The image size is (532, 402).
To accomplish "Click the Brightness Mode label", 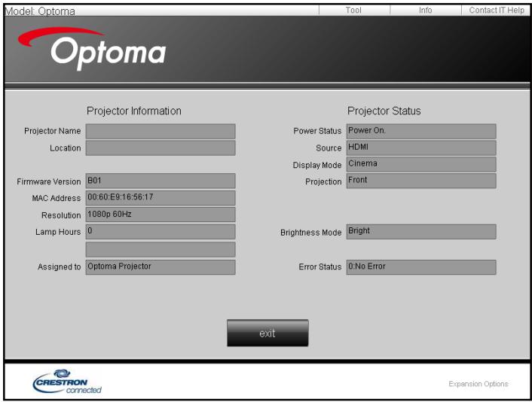I will click(310, 233).
